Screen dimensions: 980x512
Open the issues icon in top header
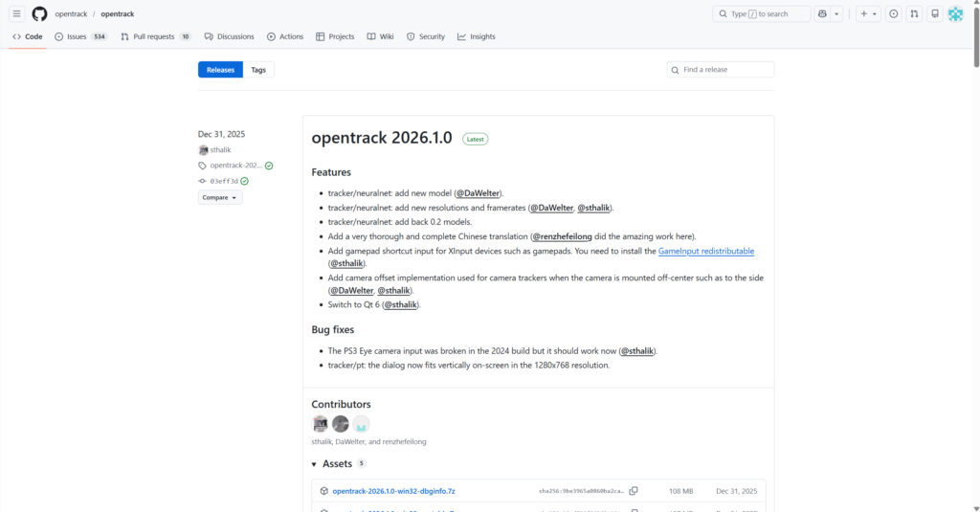tap(894, 13)
